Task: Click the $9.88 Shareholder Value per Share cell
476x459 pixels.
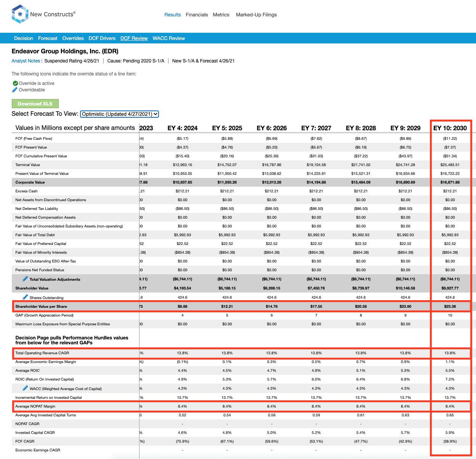Action: pos(183,306)
